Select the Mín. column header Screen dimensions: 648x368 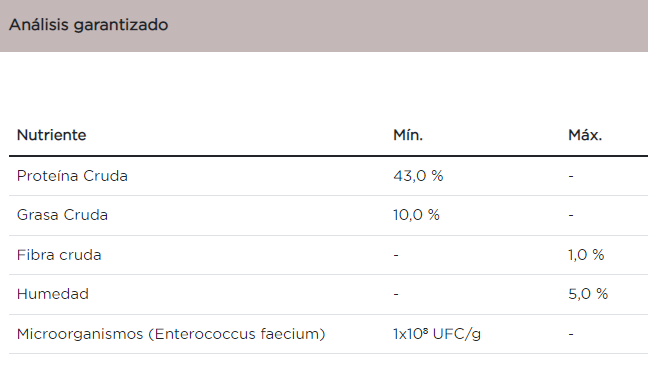(x=408, y=135)
